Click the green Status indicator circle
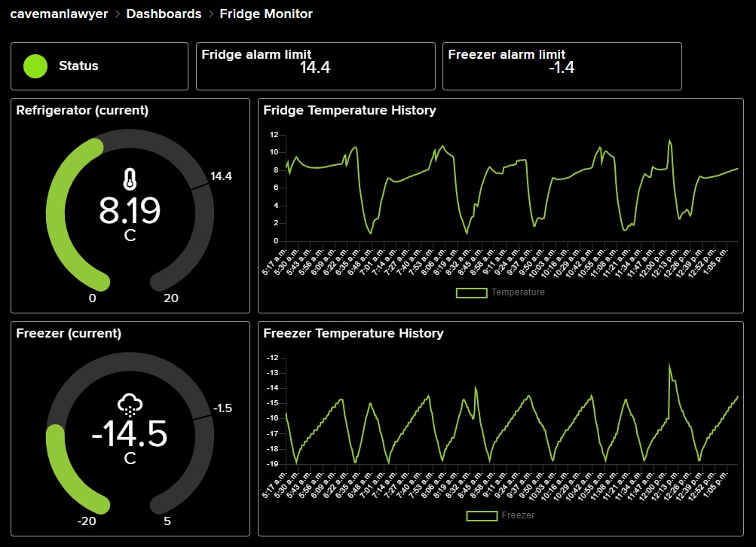756x547 pixels. click(35, 66)
